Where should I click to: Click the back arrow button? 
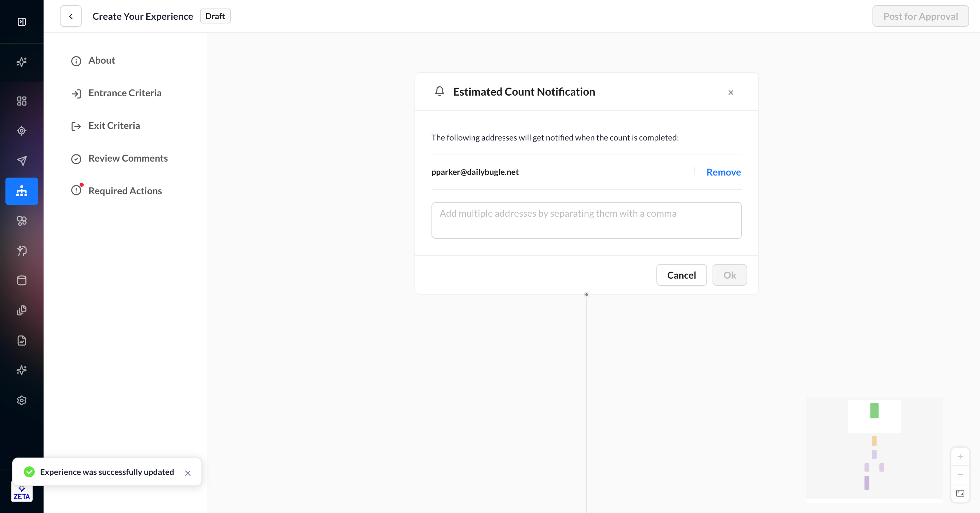coord(71,16)
